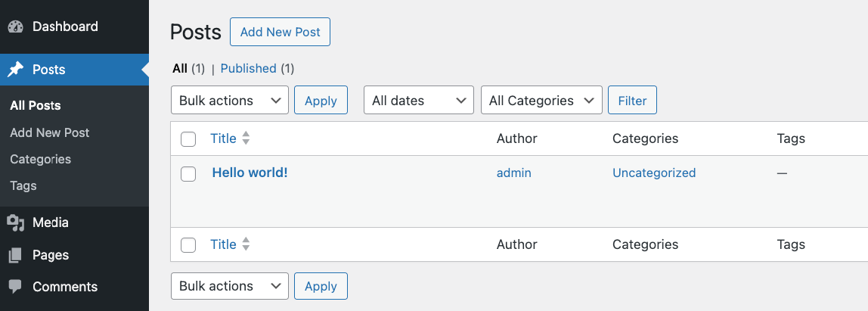Expand the All dates filter dropdown

tap(419, 101)
